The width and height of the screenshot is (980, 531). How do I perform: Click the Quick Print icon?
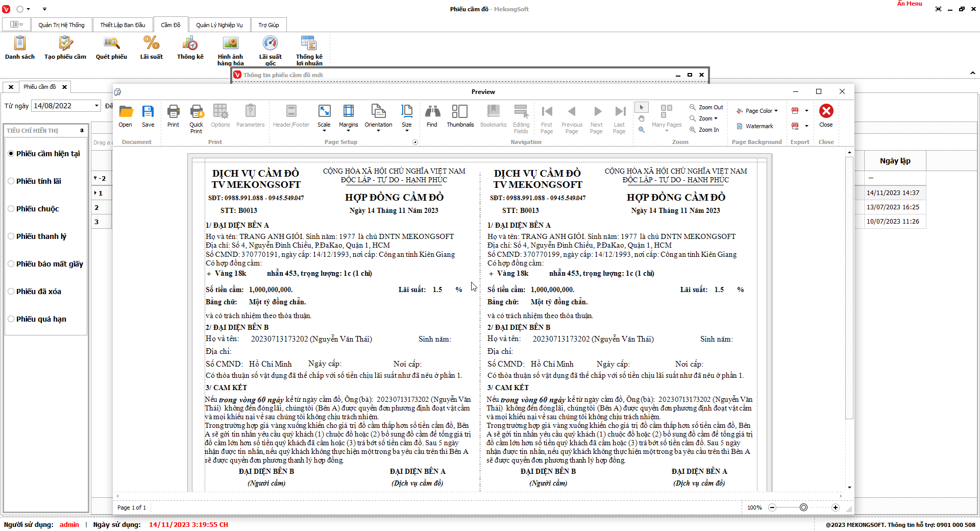coord(197,119)
